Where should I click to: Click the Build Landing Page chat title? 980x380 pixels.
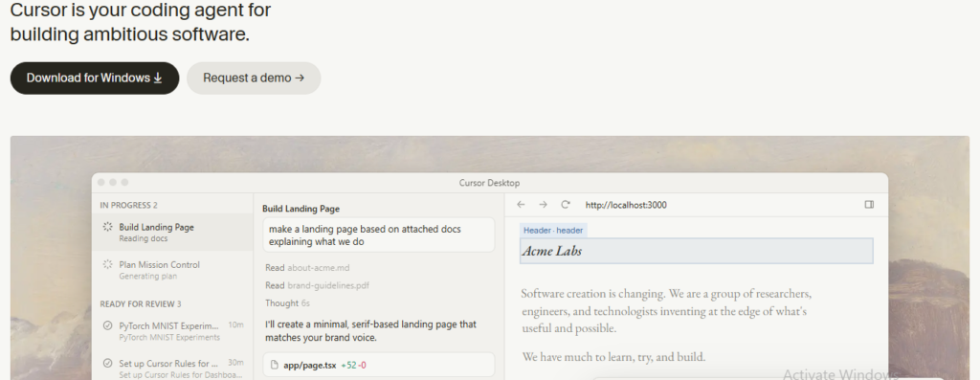(x=301, y=209)
